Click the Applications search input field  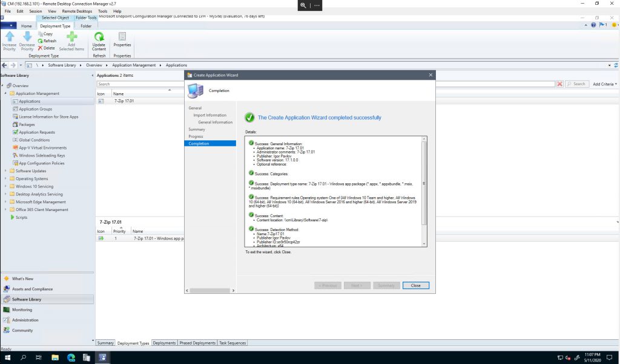326,84
